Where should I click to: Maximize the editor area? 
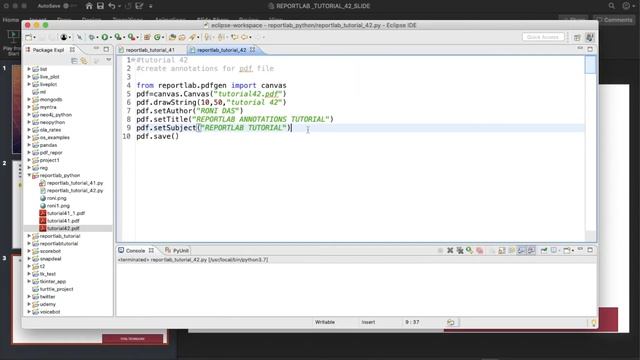tap(590, 49)
